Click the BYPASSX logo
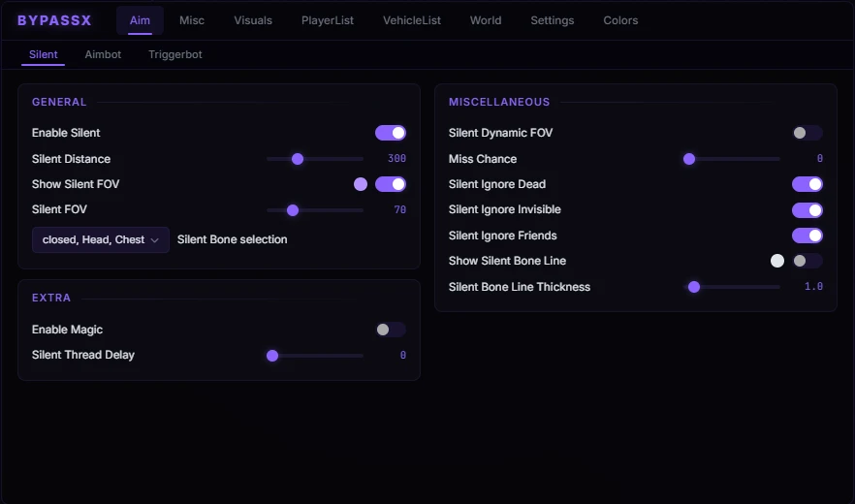Screen dimensions: 855x504 [x=54, y=20]
